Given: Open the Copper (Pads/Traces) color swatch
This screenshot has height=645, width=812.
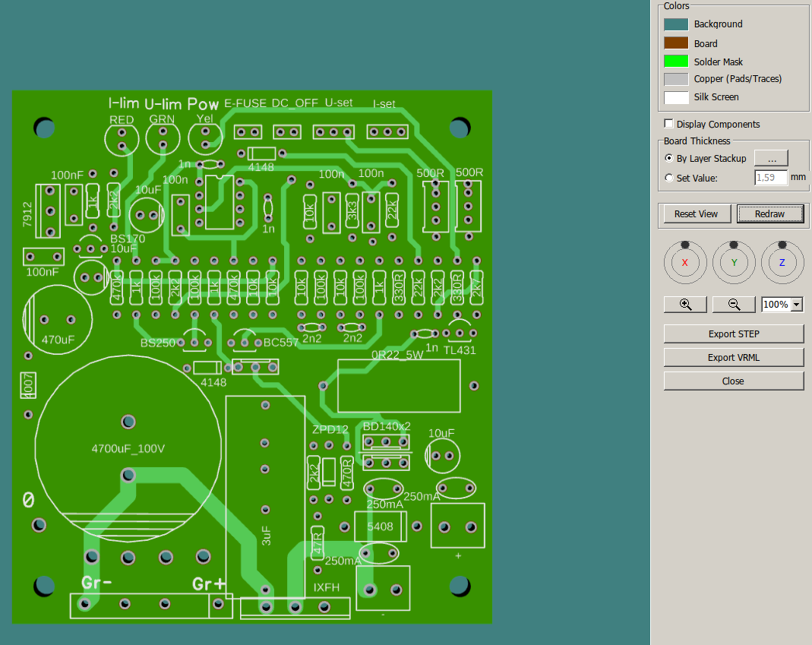Looking at the screenshot, I should pyautogui.click(x=676, y=79).
